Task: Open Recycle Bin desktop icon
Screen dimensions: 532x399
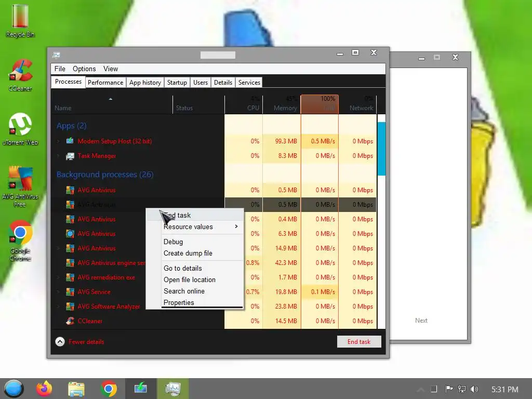Action: coord(20,20)
